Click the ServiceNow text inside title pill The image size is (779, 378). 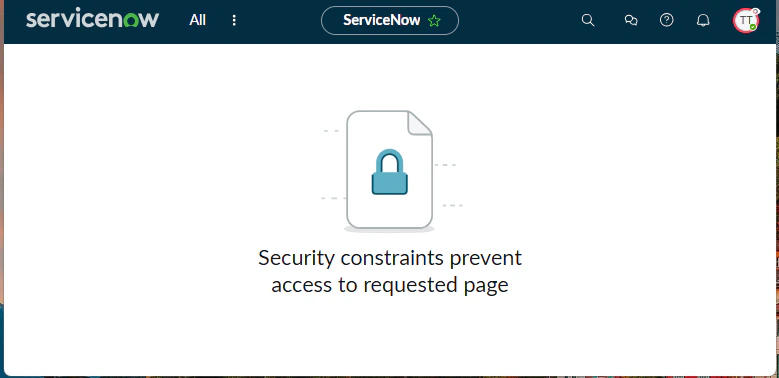click(382, 20)
